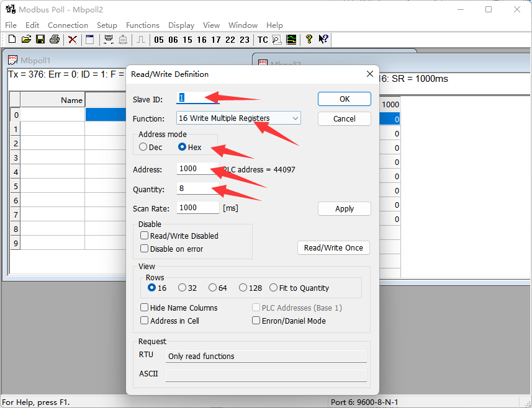Screen dimensions: 532x408
Task: Click the 1000 column header in Mbpoll2 window
Action: [390, 104]
